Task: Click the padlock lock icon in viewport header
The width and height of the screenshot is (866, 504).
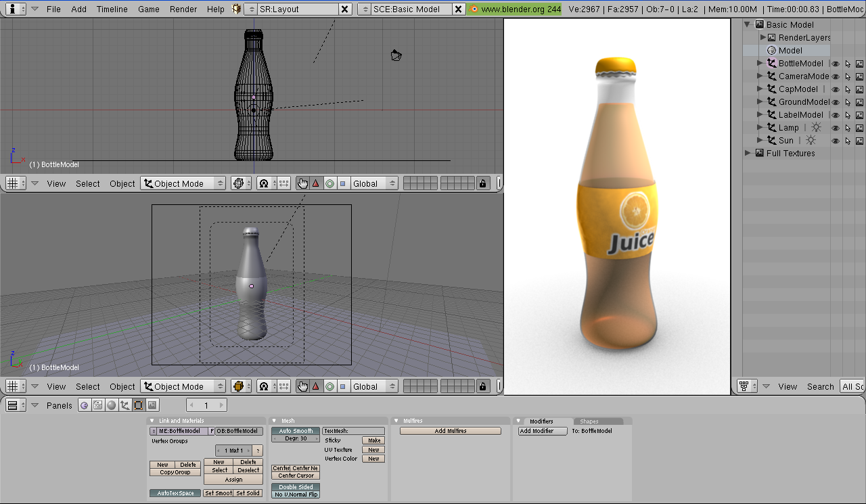Action: tap(483, 183)
